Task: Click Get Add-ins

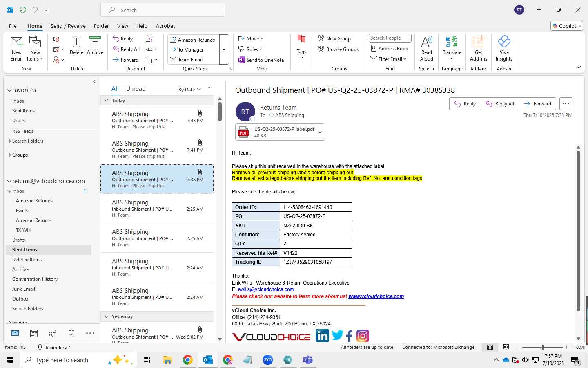Action: [x=479, y=48]
